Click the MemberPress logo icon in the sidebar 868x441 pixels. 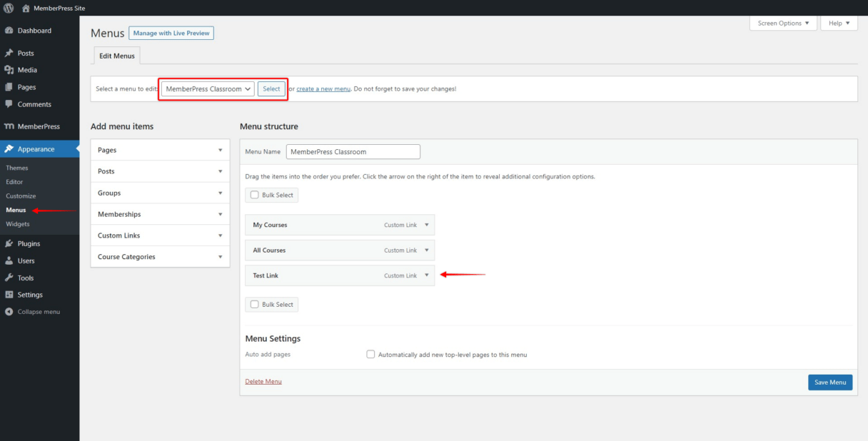(x=9, y=126)
